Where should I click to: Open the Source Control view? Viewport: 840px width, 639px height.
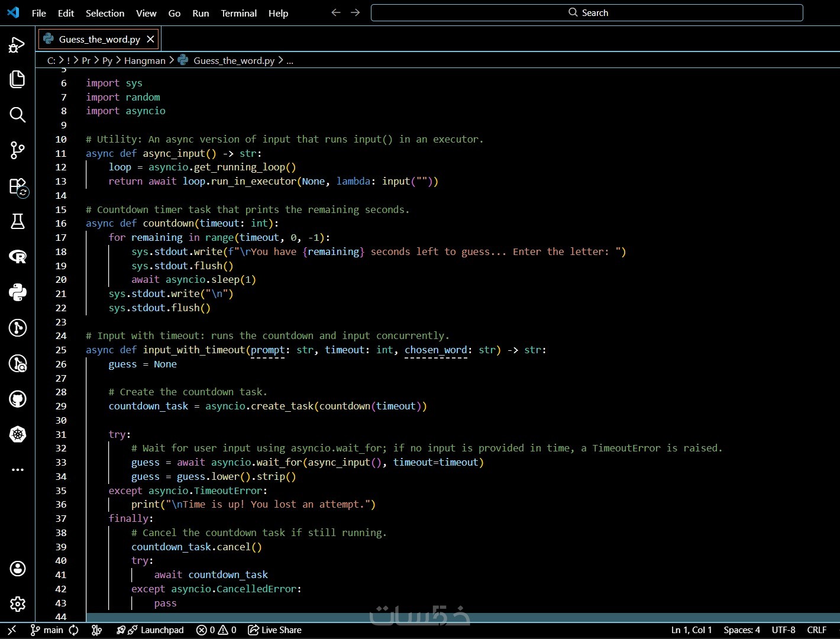pos(17,150)
